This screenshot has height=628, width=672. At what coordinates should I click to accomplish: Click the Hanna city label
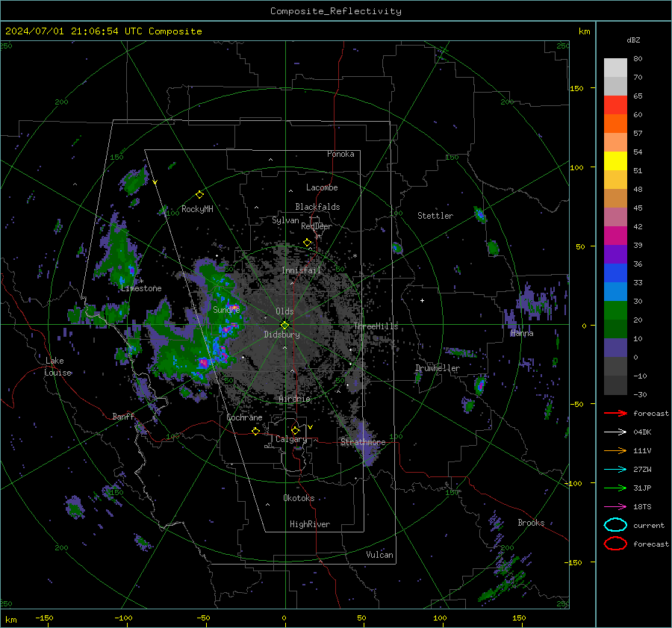(x=522, y=333)
